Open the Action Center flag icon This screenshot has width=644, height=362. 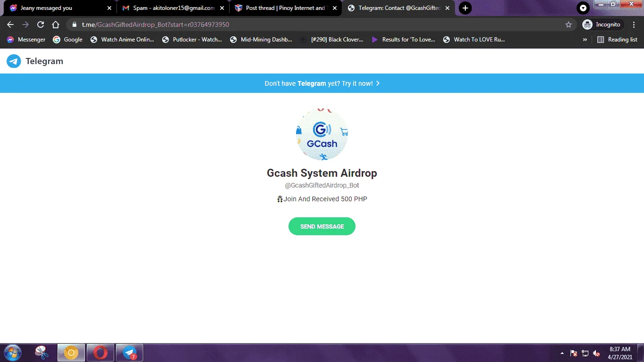[574, 353]
